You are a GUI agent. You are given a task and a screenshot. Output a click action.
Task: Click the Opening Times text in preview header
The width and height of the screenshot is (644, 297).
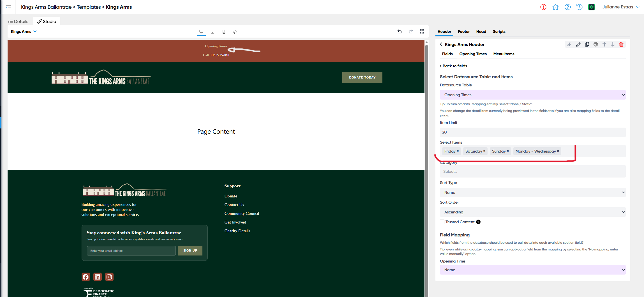(216, 46)
